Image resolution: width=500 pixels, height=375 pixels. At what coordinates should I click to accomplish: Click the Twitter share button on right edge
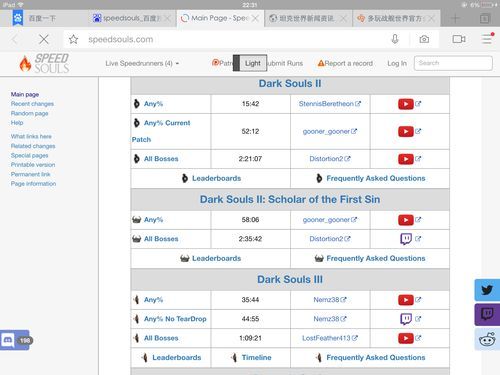(487, 290)
